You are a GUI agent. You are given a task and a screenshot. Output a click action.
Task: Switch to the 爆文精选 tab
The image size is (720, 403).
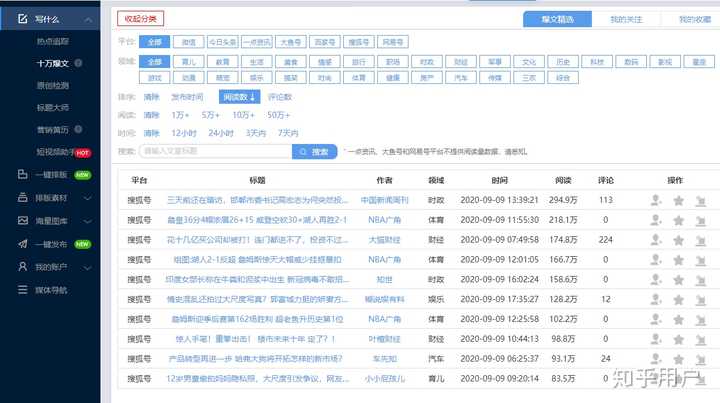[x=557, y=19]
